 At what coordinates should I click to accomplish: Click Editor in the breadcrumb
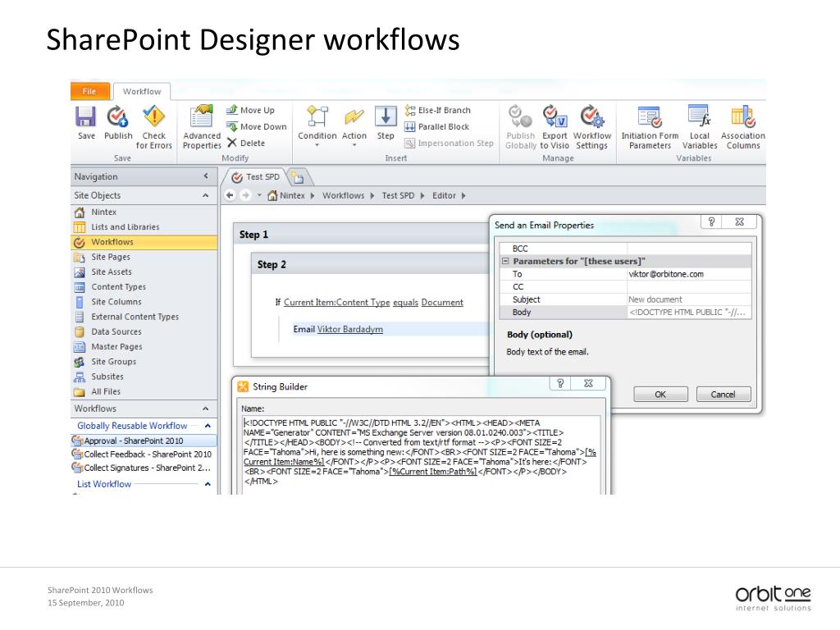pos(444,195)
